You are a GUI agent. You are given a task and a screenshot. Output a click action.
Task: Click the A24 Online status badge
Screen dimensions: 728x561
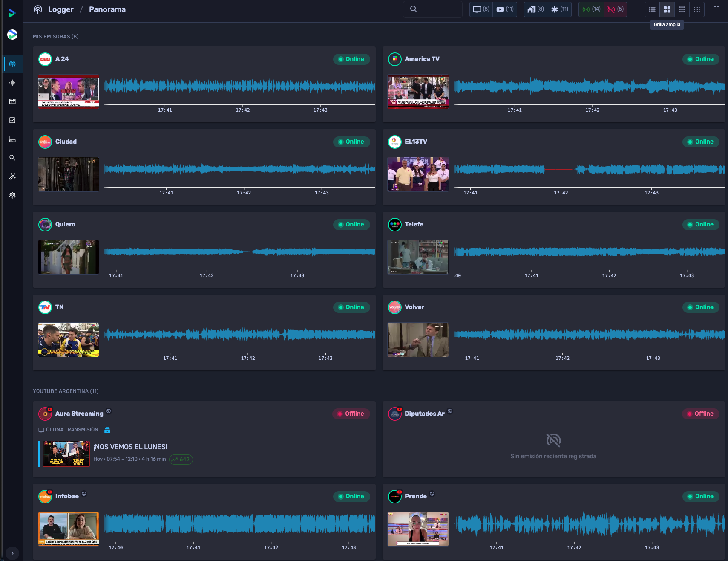click(x=351, y=59)
